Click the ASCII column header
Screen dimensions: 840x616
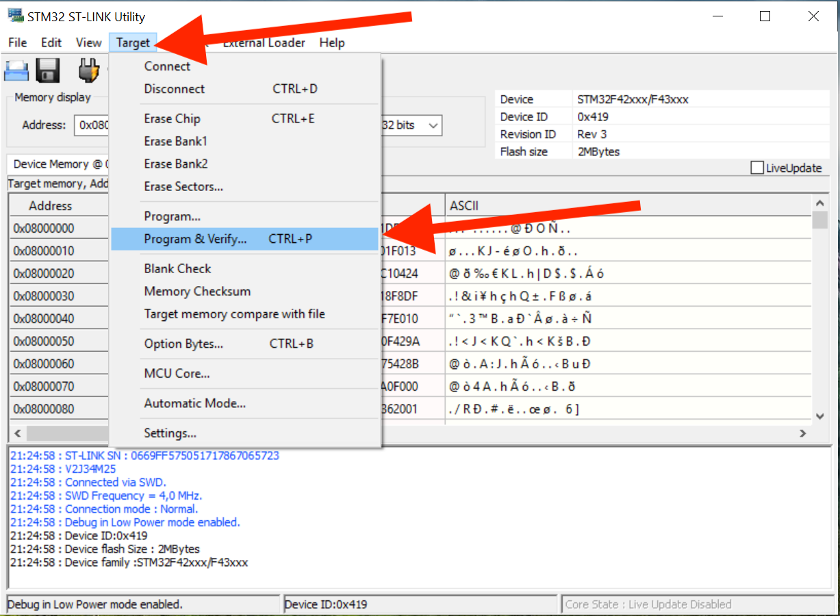[464, 205]
